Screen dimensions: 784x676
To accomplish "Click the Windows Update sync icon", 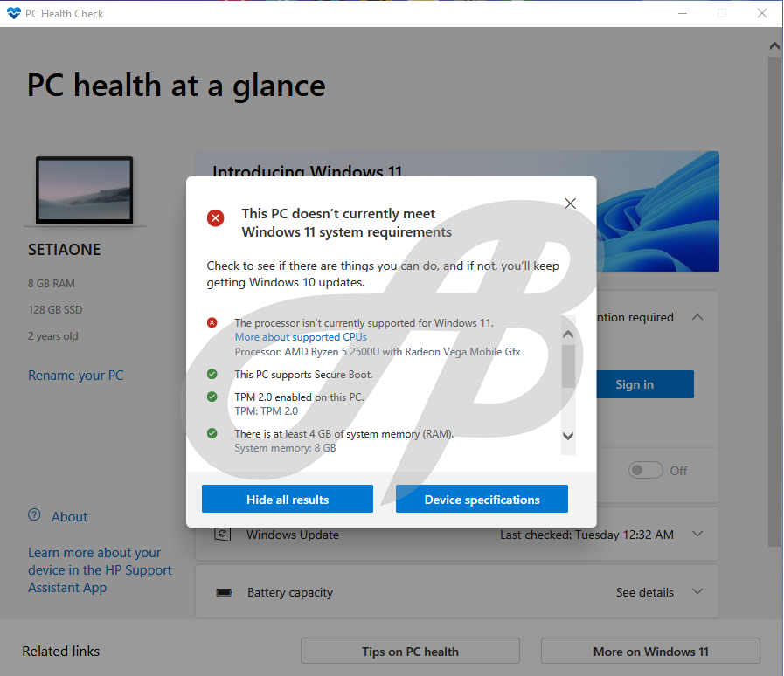I will point(223,534).
